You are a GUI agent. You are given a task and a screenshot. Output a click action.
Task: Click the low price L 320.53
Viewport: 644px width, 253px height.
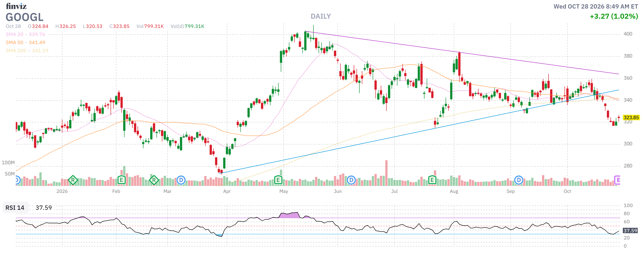(93, 26)
